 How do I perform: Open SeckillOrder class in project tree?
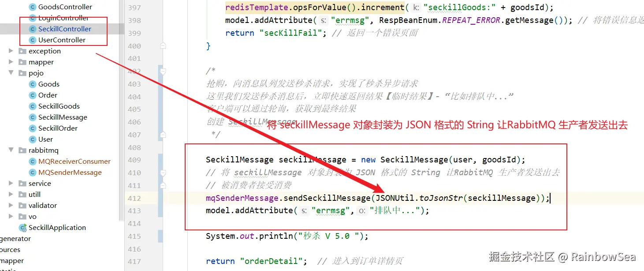click(58, 128)
